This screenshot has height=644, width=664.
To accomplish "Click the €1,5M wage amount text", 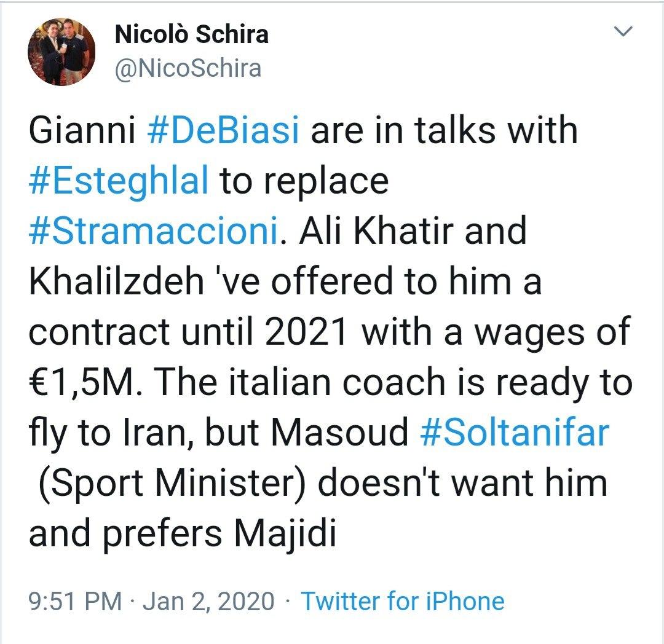I will [85, 382].
